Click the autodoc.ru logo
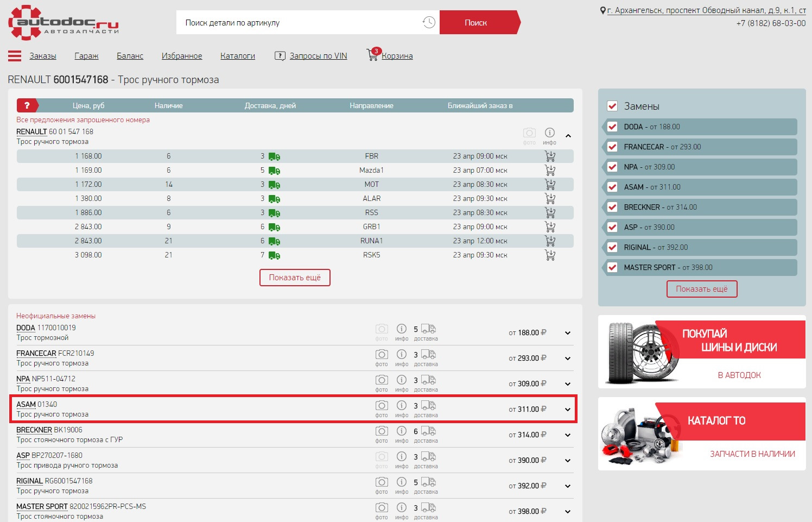Viewport: 812px width, 522px height. pos(63,23)
